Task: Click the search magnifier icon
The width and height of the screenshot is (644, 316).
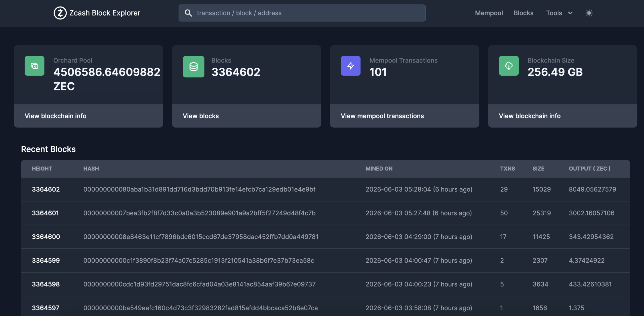Action: point(188,13)
